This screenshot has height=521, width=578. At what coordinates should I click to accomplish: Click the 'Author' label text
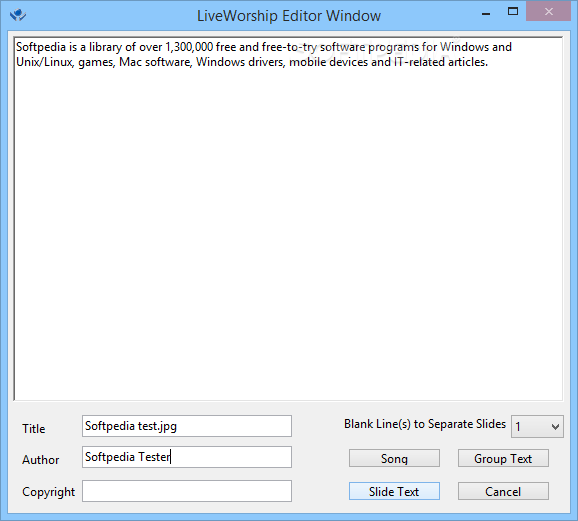41,460
